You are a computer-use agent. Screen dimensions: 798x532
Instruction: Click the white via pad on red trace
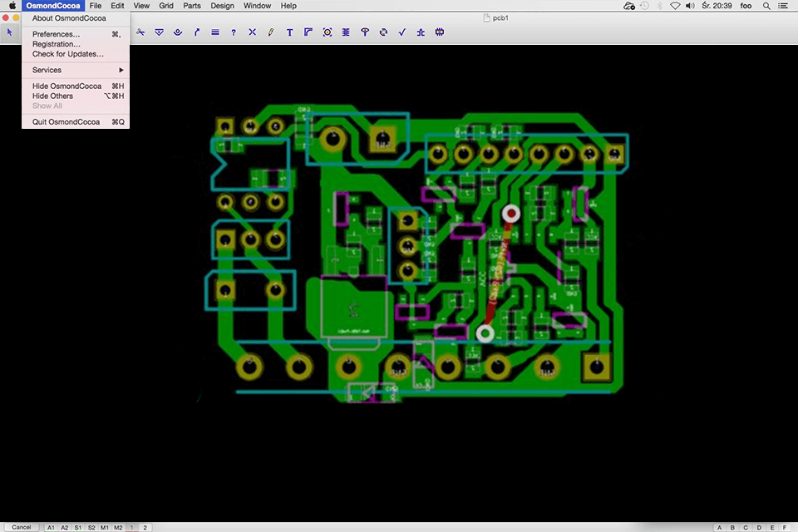(511, 214)
